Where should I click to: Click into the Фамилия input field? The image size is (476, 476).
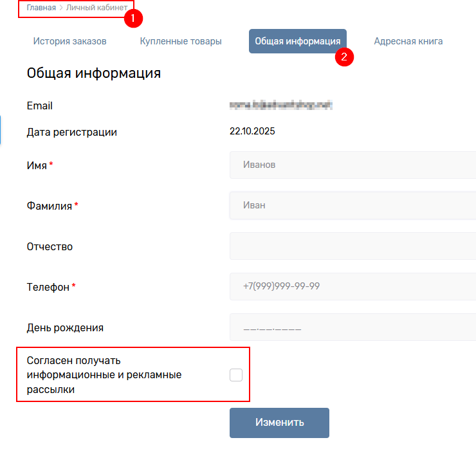352,205
